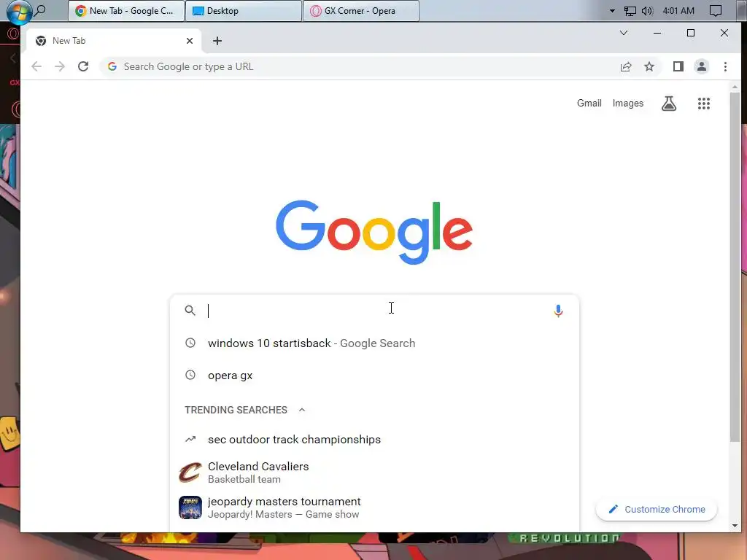Switch to New Tab - Google Chrome taskbar button
The height and width of the screenshot is (560, 747).
coord(126,11)
